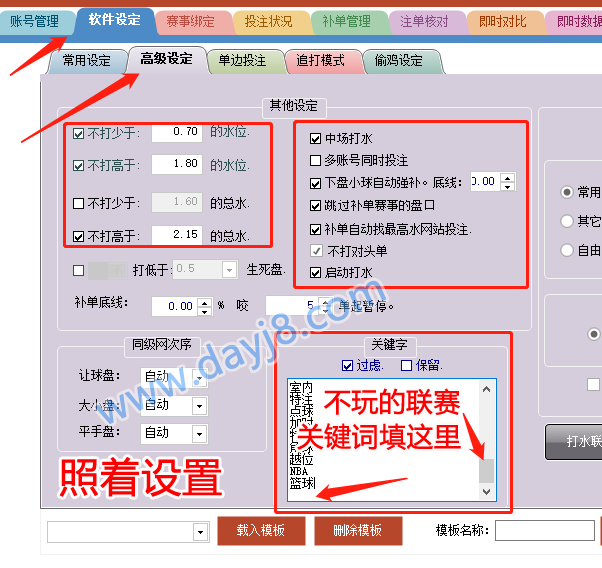
Task: Select the 常用 radio button
Action: [x=567, y=192]
